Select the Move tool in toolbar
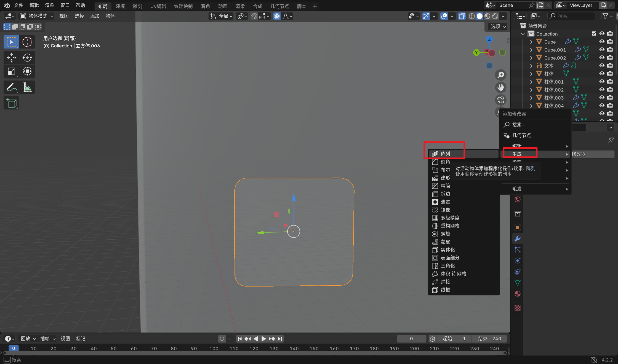The height and width of the screenshot is (364, 618). pyautogui.click(x=11, y=57)
